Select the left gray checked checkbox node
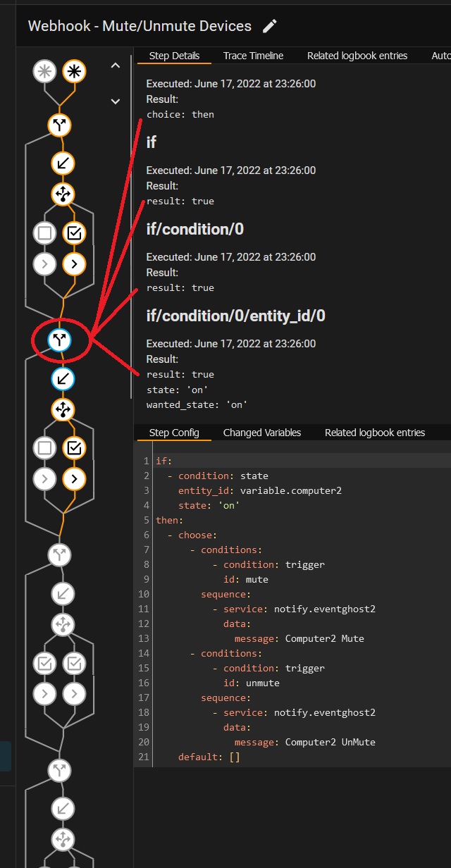451x868 pixels. [45, 663]
